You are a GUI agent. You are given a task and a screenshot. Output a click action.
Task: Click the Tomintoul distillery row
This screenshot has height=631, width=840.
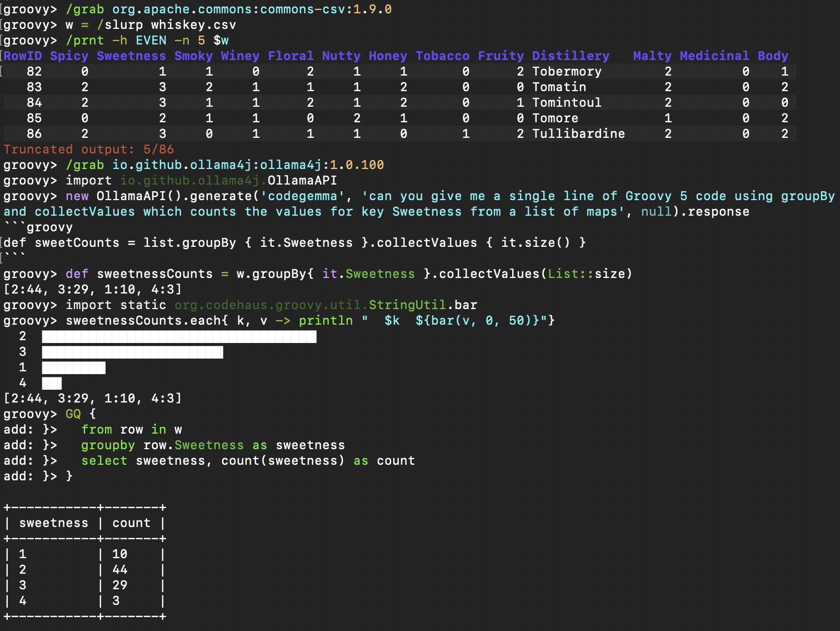pyautogui.click(x=567, y=102)
